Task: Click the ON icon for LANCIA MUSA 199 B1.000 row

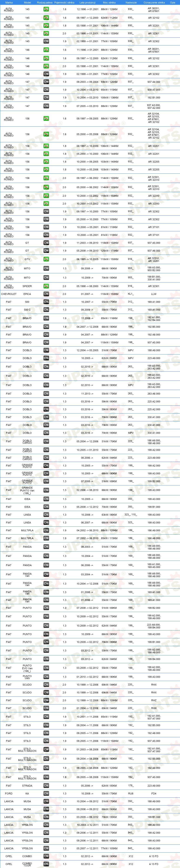Action: 46,817
